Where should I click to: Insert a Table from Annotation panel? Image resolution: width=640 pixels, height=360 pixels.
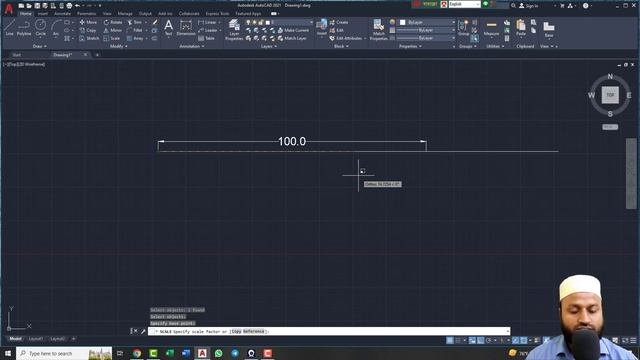coord(207,38)
